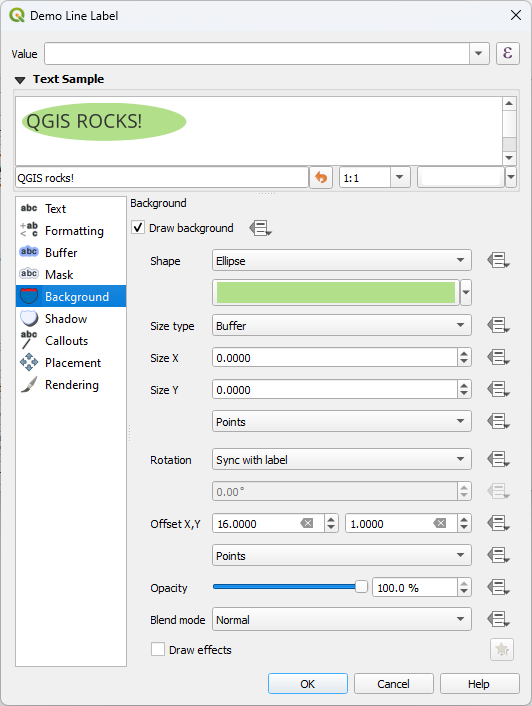532x706 pixels.
Task: Switch to the Placement settings tab
Action: pyautogui.click(x=71, y=363)
